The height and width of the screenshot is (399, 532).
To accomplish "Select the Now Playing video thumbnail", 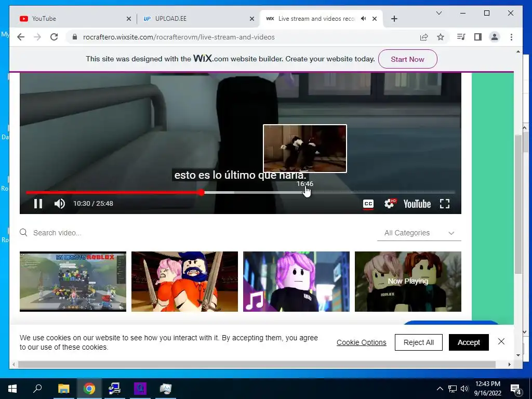I will coord(408,281).
